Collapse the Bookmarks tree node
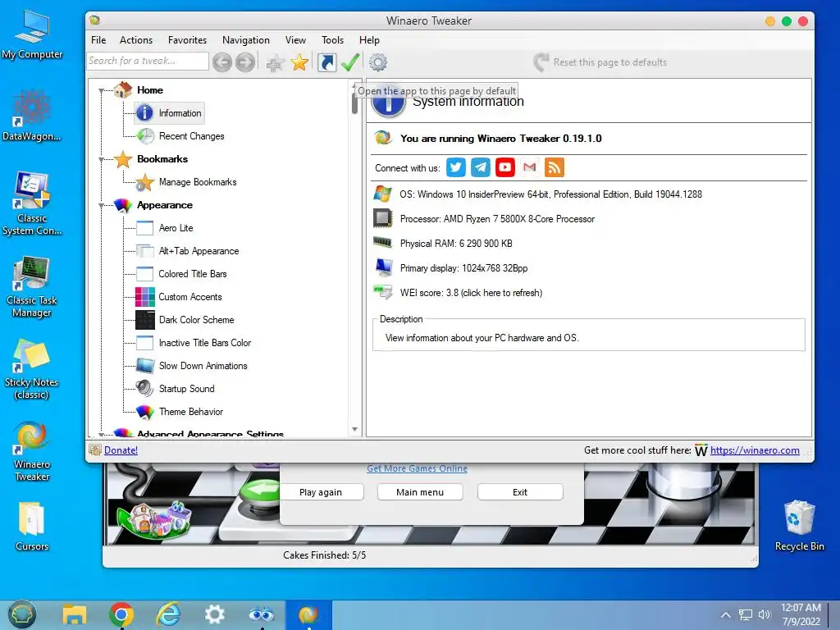Viewport: 840px width, 630px height. [x=101, y=160]
